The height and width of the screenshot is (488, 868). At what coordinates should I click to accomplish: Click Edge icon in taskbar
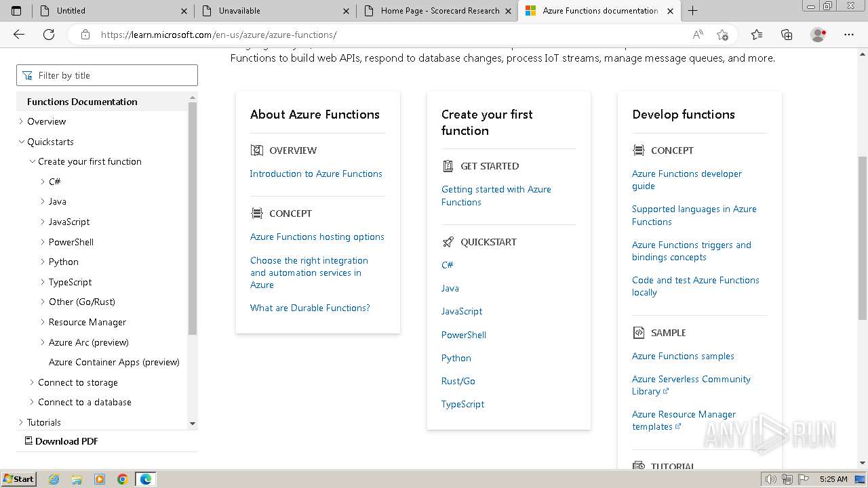(x=146, y=479)
